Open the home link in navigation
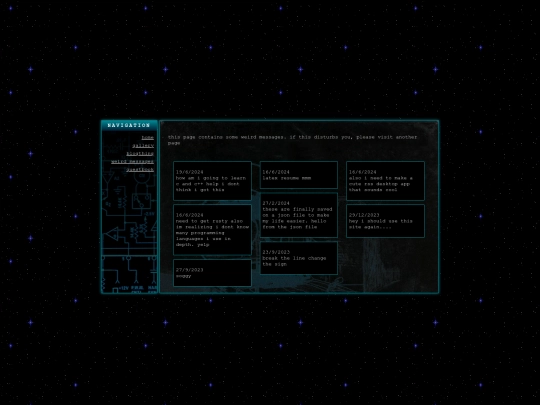Viewport: 540px width, 405px height. click(147, 137)
